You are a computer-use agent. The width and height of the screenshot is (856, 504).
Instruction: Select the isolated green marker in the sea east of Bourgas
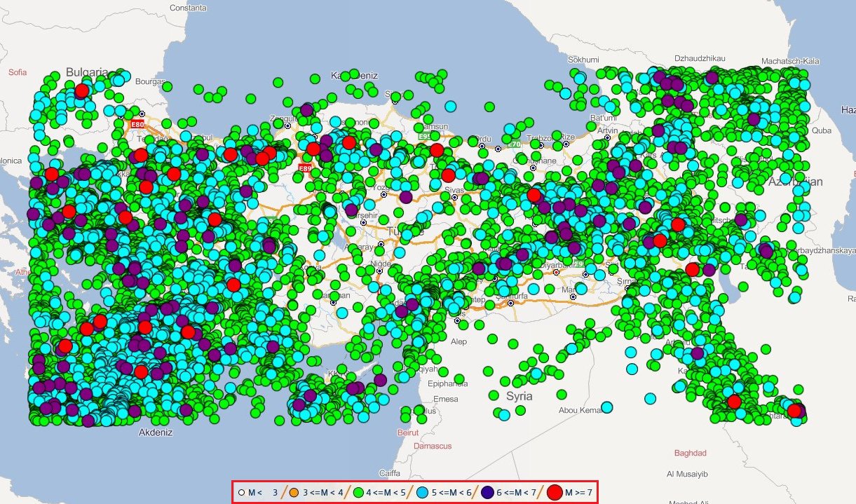pos(166,86)
